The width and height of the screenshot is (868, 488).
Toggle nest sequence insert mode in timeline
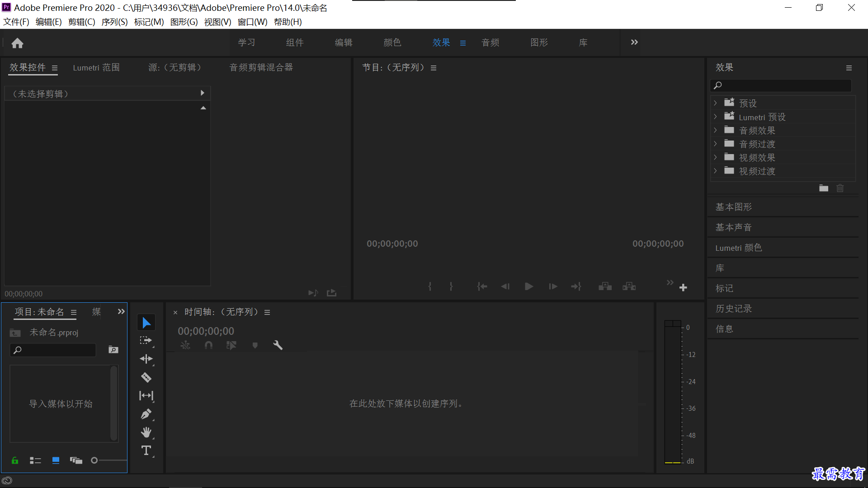[x=185, y=345]
